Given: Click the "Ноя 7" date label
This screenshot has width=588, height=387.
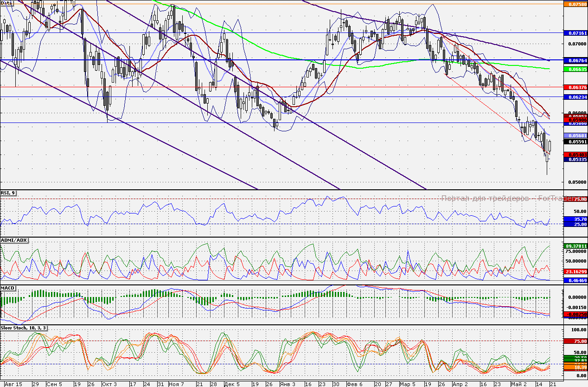Looking at the screenshot, I should 176,384.
